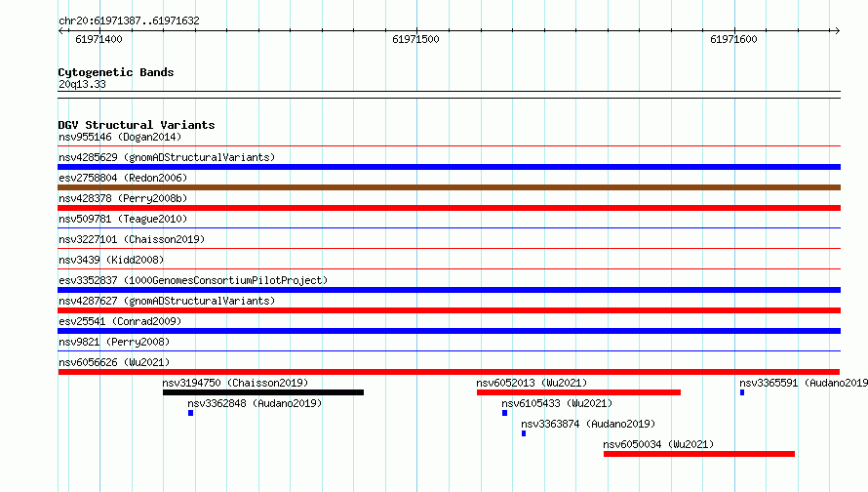Select the red nsv6056626 Wu2021 bar

[x=449, y=372]
